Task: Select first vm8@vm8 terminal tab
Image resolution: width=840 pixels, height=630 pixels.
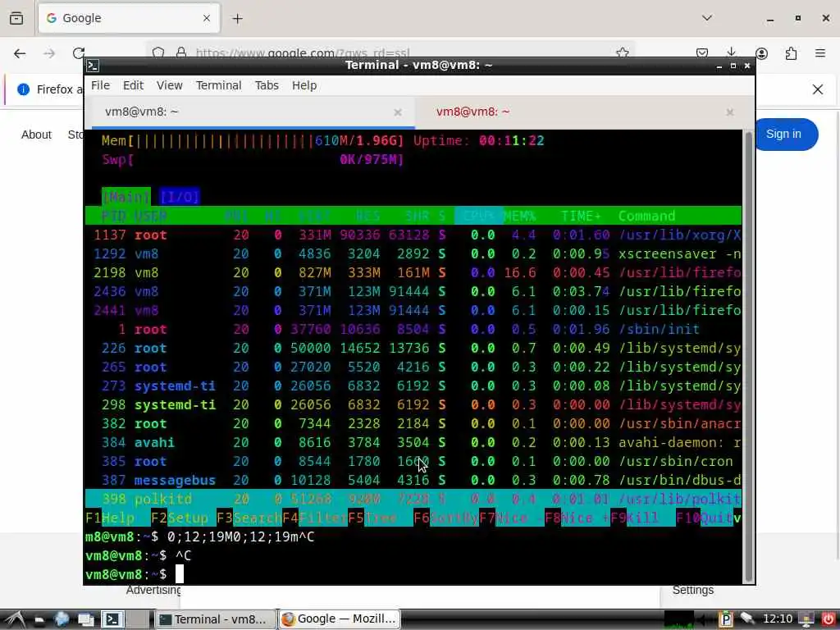Action: click(x=253, y=112)
